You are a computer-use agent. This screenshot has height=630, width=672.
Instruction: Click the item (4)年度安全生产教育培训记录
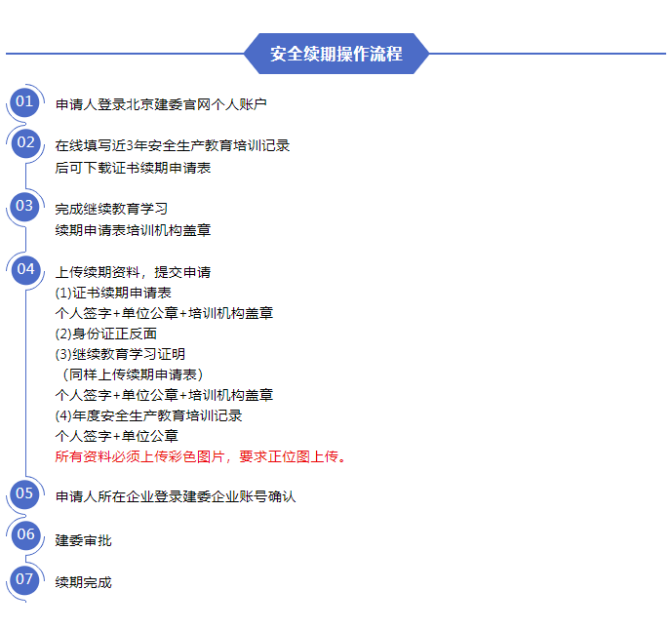pos(148,415)
